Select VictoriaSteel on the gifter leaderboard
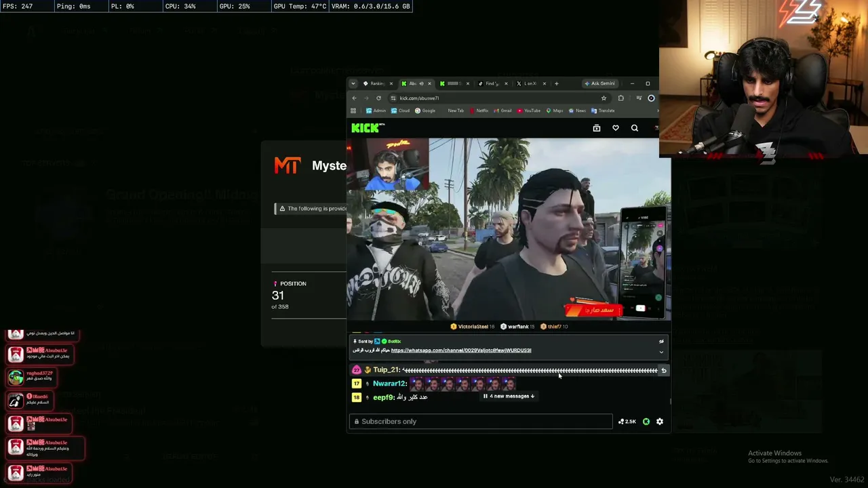Viewport: 868px width, 488px height. coord(473,327)
